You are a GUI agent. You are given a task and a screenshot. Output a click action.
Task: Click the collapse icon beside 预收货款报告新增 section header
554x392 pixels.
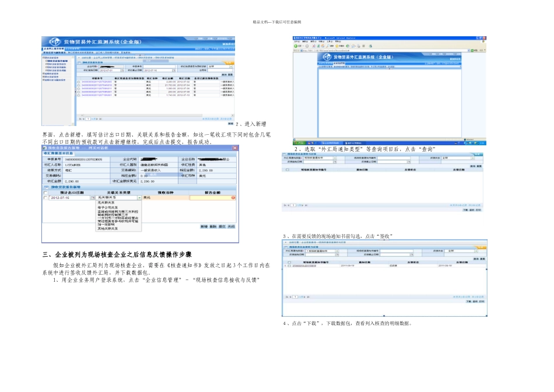[46, 187]
